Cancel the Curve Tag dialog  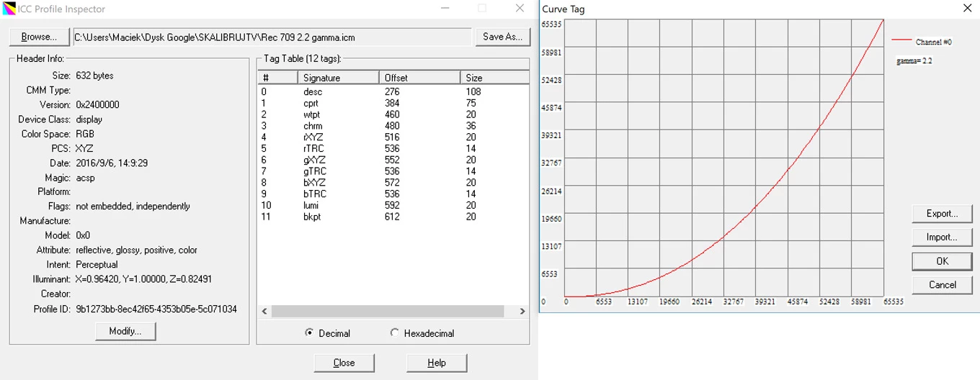942,285
